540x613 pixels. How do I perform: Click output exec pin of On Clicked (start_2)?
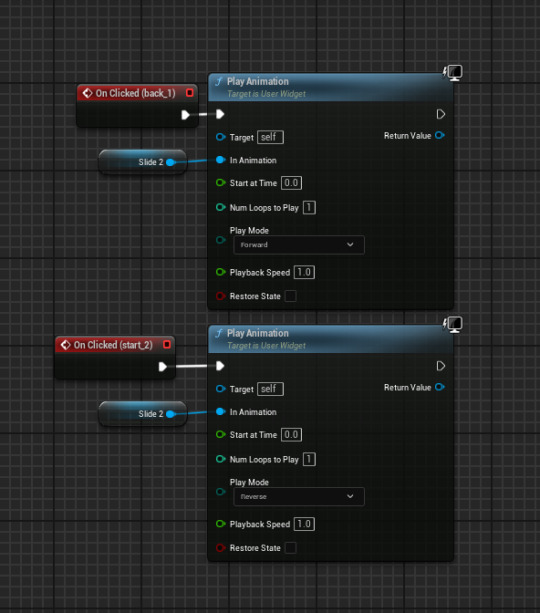tap(163, 367)
